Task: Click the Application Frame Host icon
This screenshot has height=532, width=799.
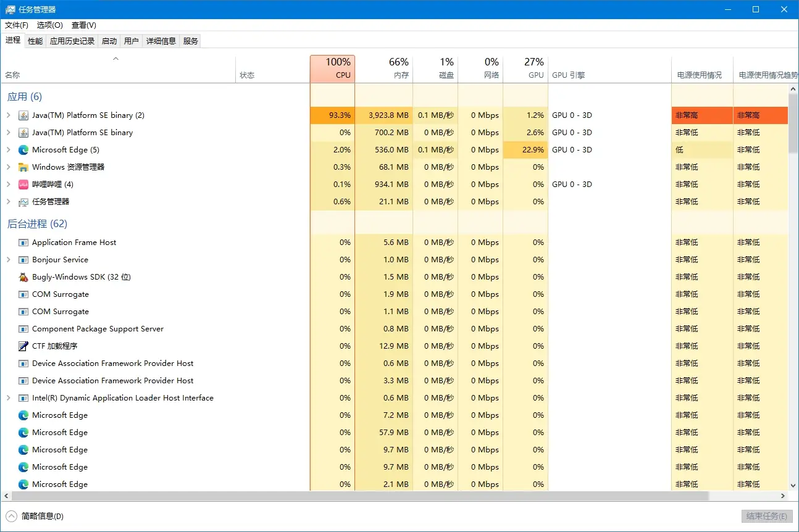Action: (23, 243)
